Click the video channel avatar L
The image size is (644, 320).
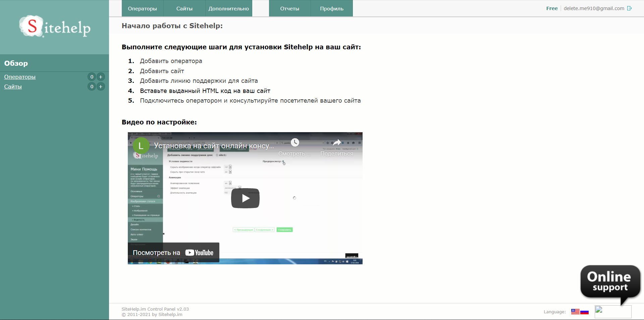tap(141, 146)
